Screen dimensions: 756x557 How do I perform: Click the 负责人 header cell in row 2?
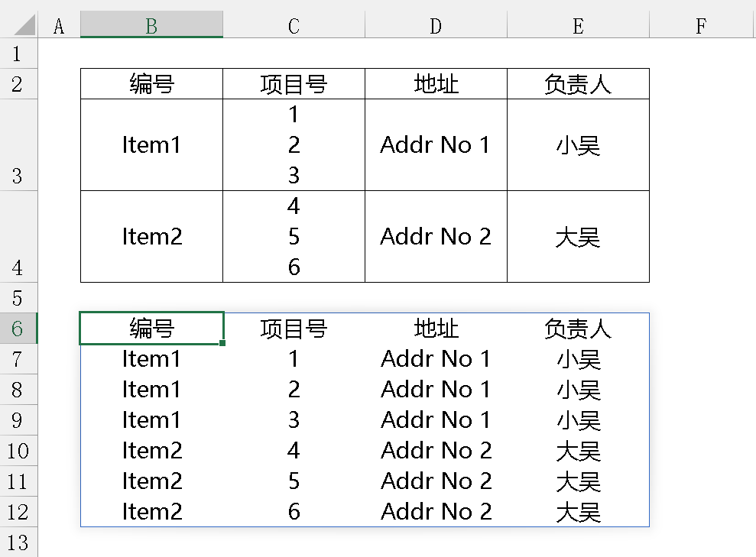(578, 84)
